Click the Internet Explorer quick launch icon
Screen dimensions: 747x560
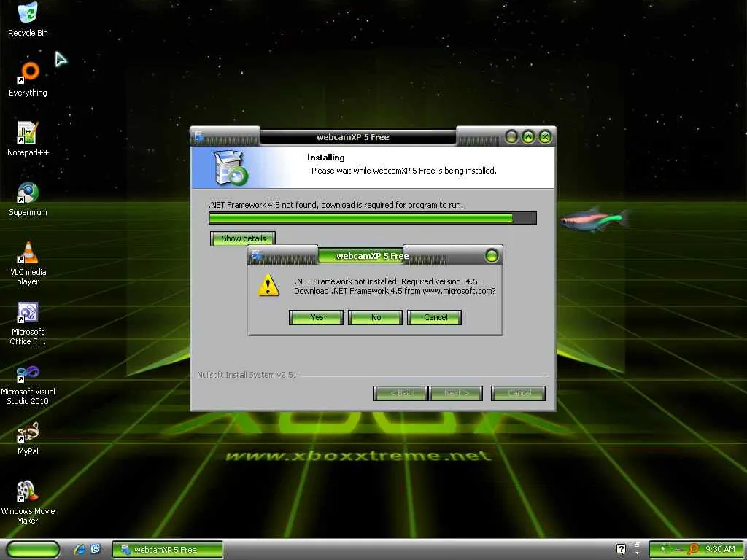[x=80, y=549]
